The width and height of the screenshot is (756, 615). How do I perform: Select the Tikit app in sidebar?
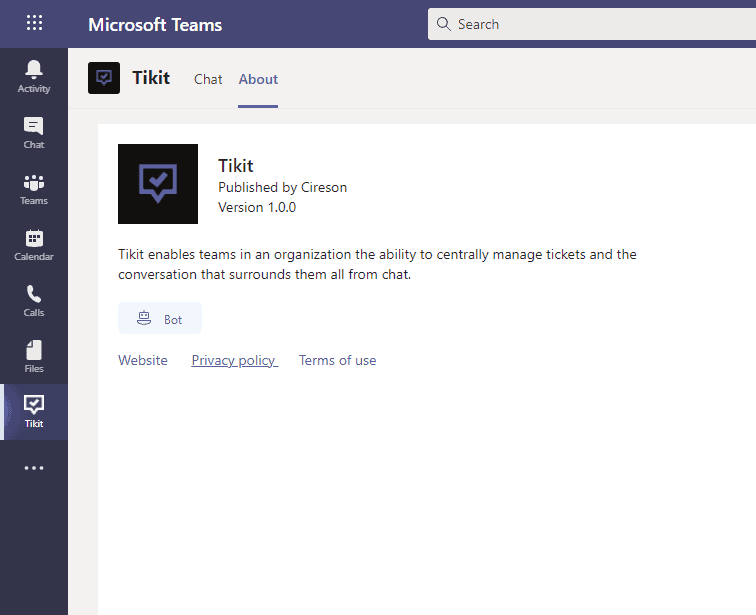pos(34,412)
